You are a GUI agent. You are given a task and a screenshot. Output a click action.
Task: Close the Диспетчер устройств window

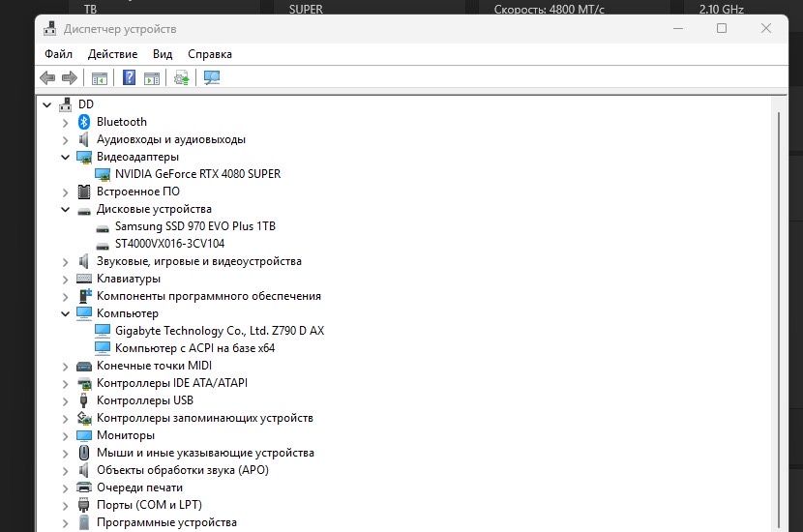click(x=766, y=29)
